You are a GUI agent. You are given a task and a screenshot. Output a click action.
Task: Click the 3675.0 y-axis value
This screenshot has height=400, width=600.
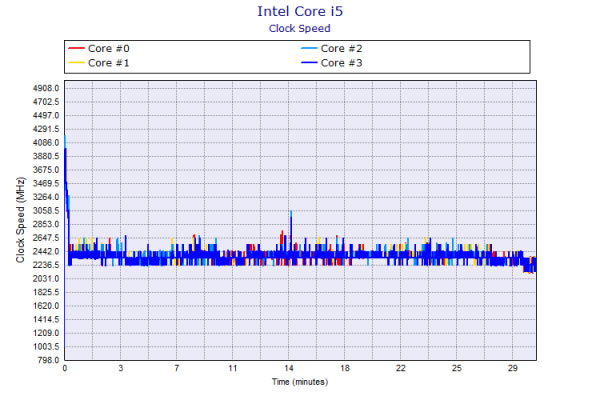tap(46, 170)
